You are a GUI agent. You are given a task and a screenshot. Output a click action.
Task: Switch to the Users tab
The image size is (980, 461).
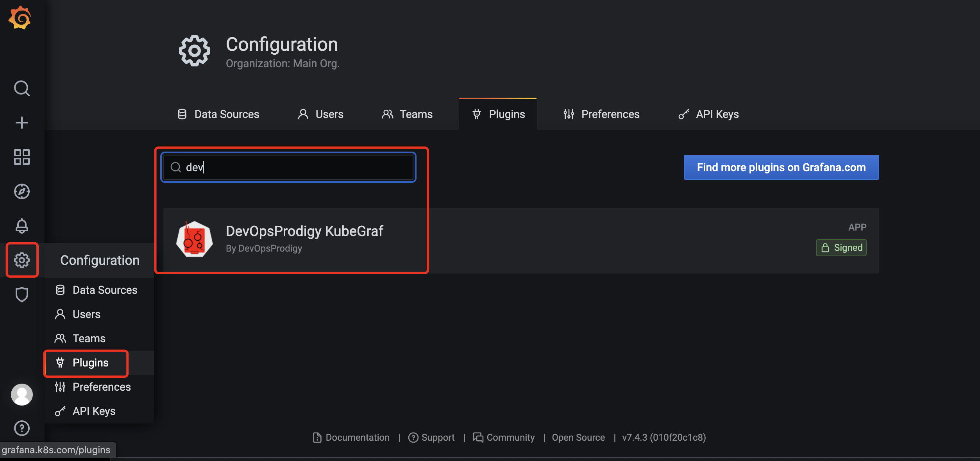click(320, 114)
